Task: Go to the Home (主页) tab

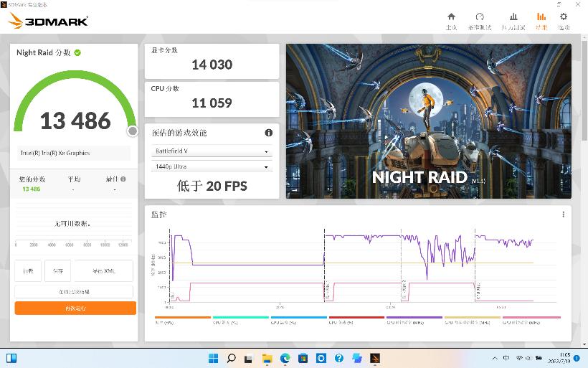Action: point(451,21)
